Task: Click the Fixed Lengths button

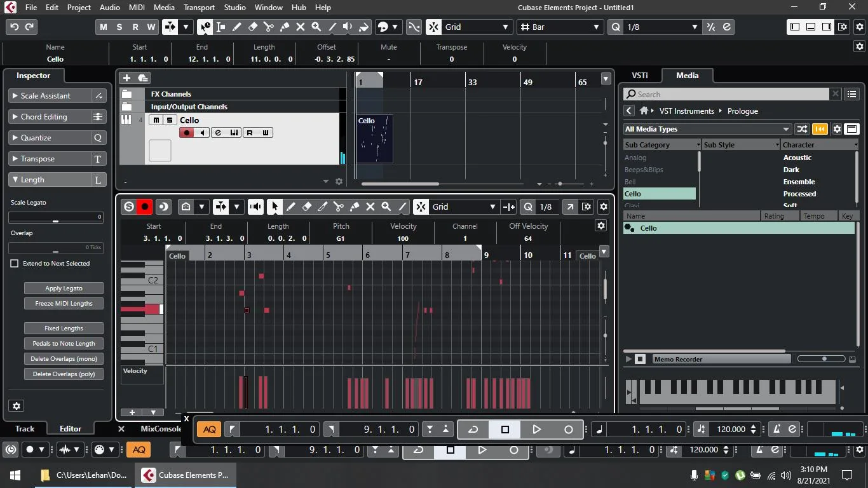Action: [64, 329]
